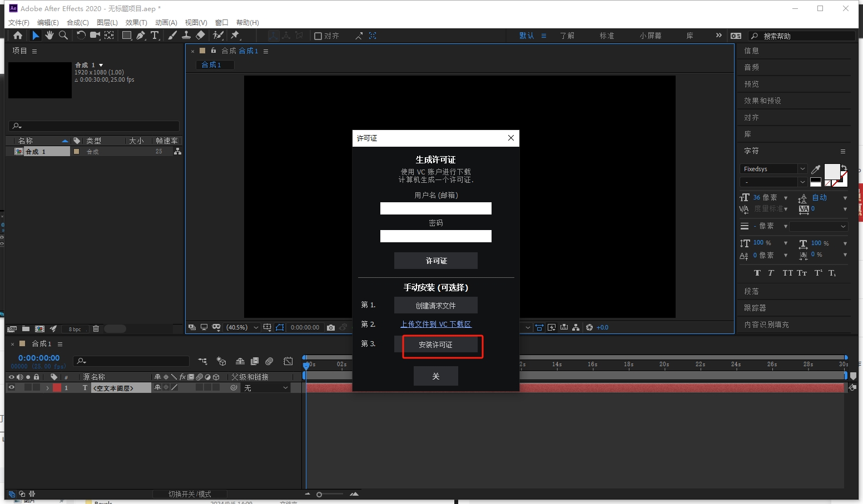The image size is (863, 504).
Task: Expand the workspace overflow chevrons
Action: [719, 35]
